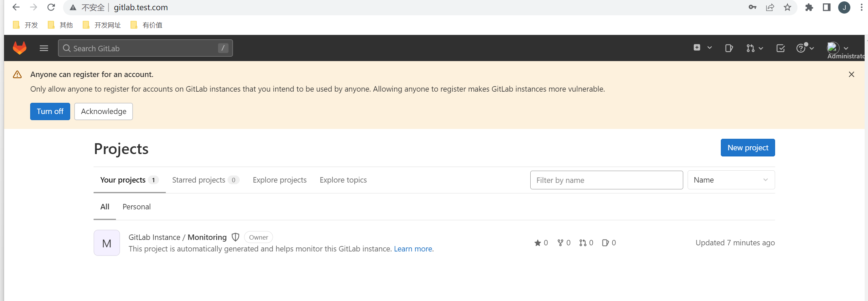Open the browser extensions puzzle icon
This screenshot has height=301, width=868.
(809, 7)
